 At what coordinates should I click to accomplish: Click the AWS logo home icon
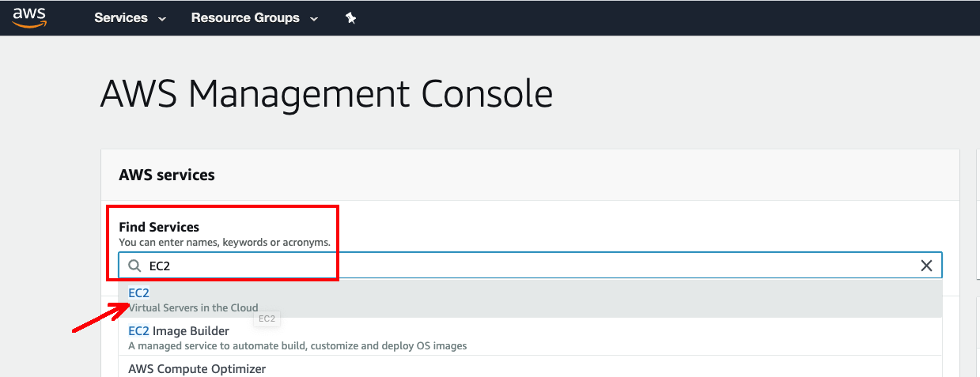[x=29, y=17]
